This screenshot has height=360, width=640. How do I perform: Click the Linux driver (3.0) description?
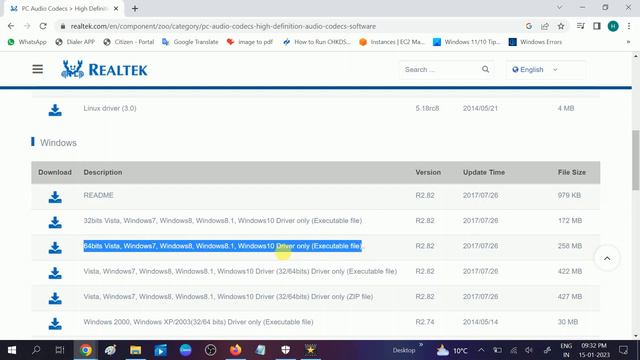coord(110,108)
